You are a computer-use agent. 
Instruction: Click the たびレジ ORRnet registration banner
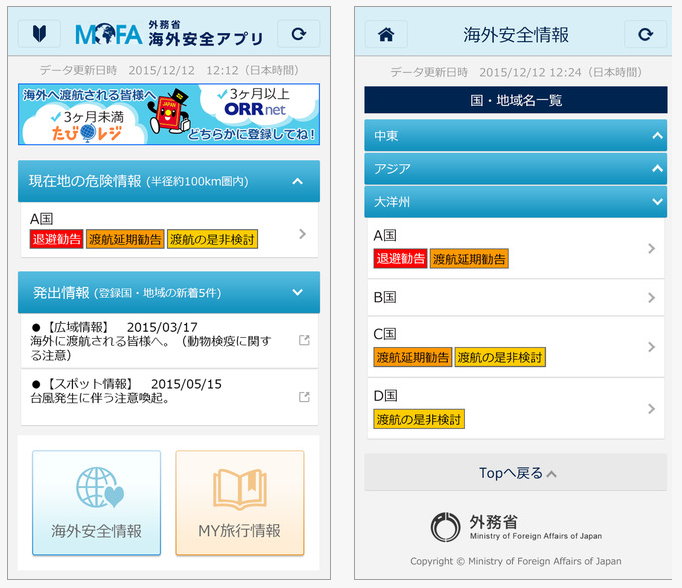[x=168, y=114]
